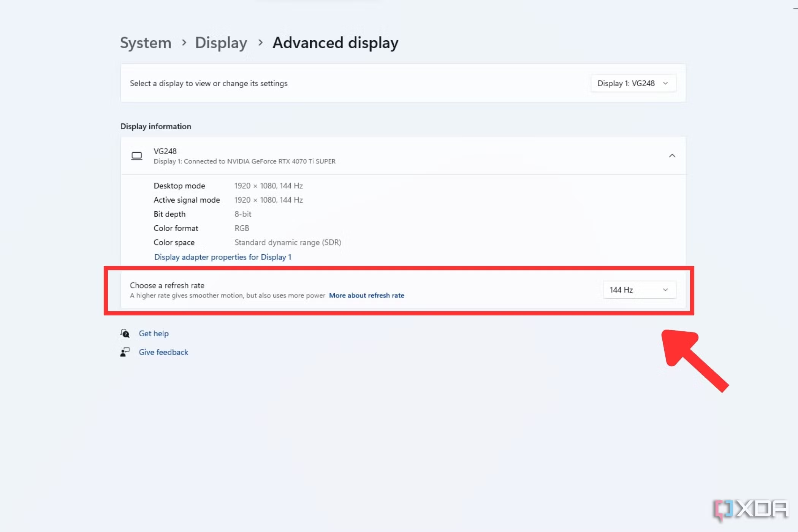This screenshot has height=532, width=798.
Task: Open the Display 1: VG248 selector dropdown
Action: coord(633,83)
